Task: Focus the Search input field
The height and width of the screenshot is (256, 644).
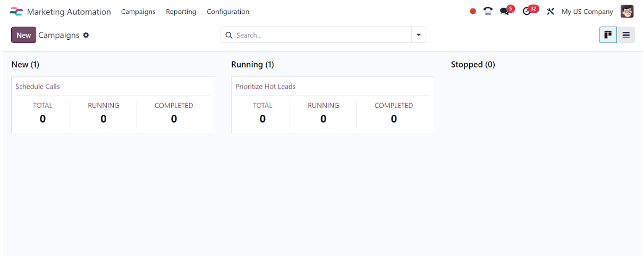Action: (321, 35)
